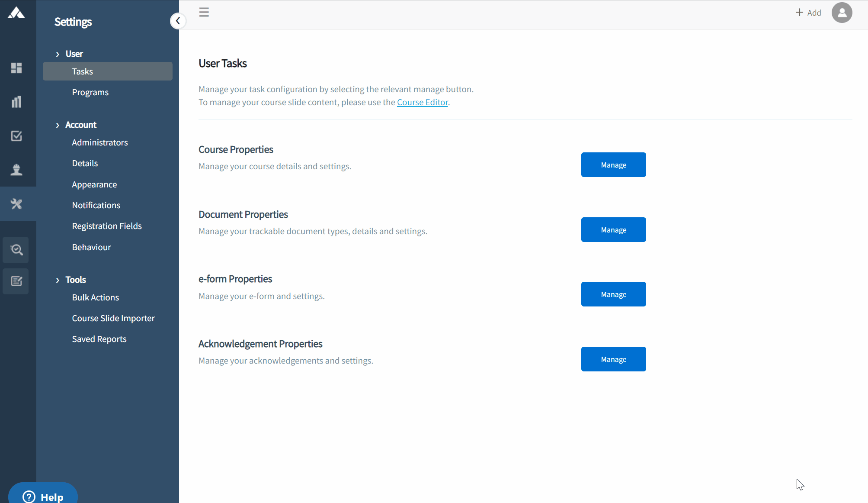Click the mountain logo icon
The image size is (868, 503).
[x=16, y=13]
